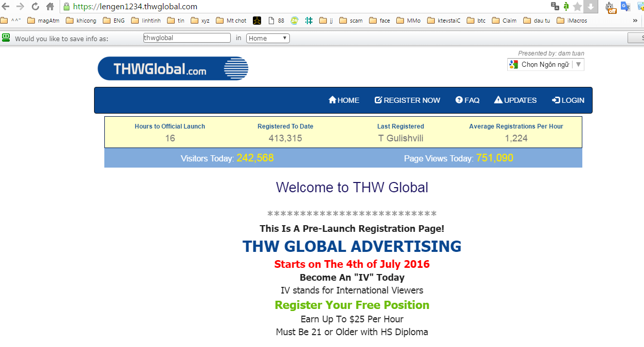644x347 pixels.
Task: Open the btc bookmarks folder
Action: tap(476, 21)
